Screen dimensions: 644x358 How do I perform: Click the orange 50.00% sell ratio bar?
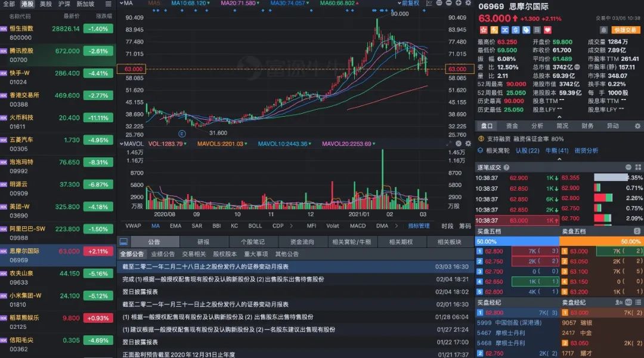[x=601, y=241]
